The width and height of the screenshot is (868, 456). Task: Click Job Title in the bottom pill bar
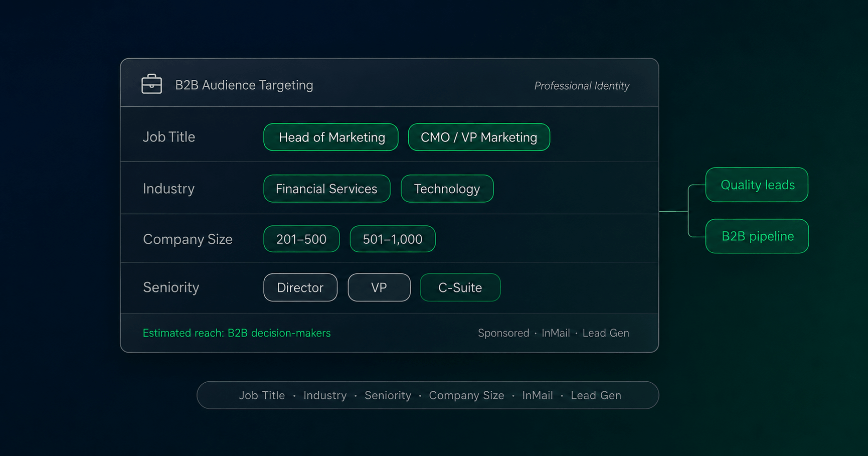point(262,395)
